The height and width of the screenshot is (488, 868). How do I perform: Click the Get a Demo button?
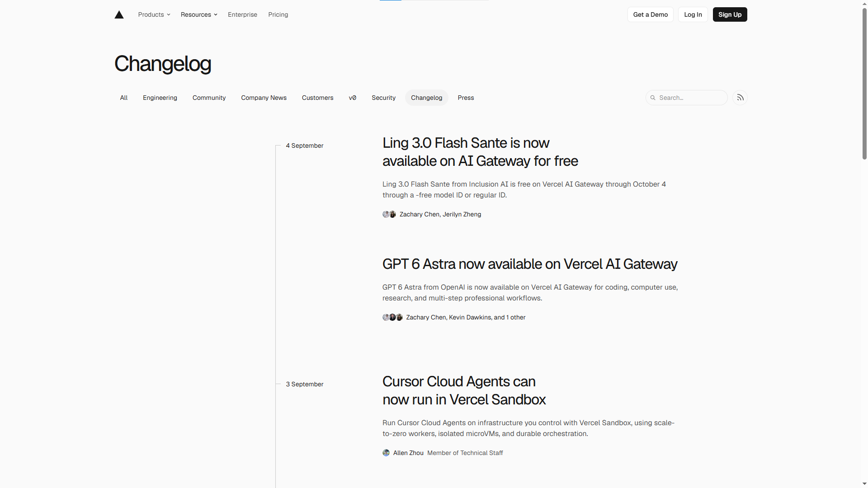point(651,14)
